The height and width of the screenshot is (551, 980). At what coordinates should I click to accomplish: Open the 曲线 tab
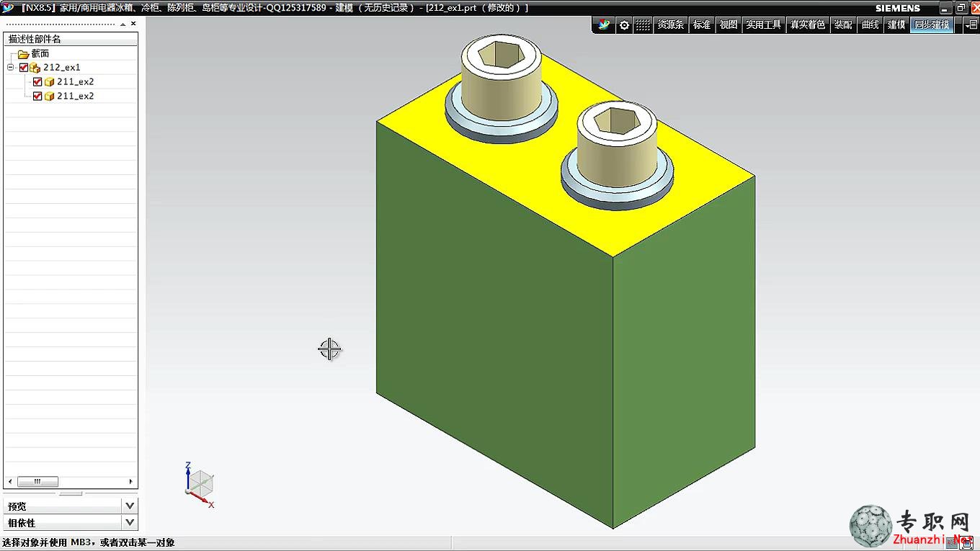coord(870,24)
